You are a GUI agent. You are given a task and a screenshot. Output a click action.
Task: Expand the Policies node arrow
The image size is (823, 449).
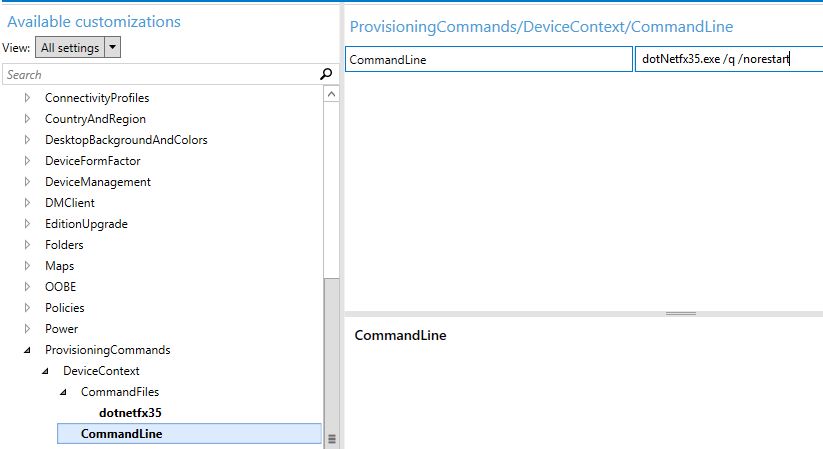27,308
